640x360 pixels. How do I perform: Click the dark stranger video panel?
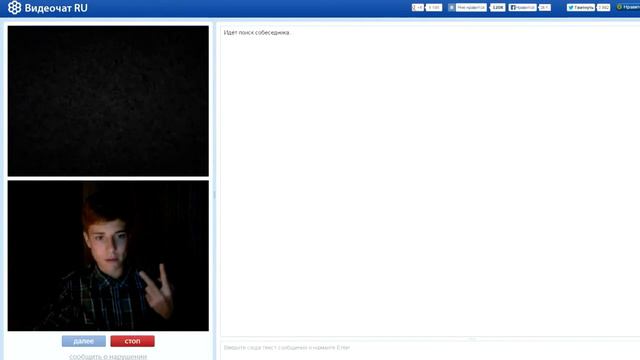108,101
